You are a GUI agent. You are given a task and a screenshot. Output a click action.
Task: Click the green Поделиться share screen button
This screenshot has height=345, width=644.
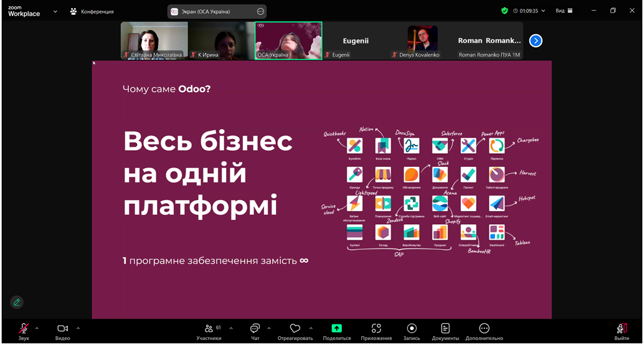(x=337, y=332)
